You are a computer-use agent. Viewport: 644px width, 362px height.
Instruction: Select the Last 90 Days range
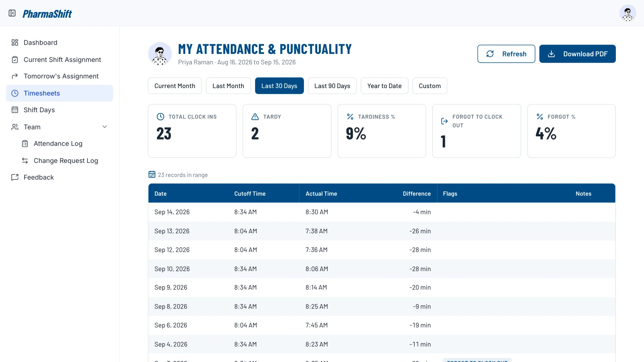coord(332,86)
